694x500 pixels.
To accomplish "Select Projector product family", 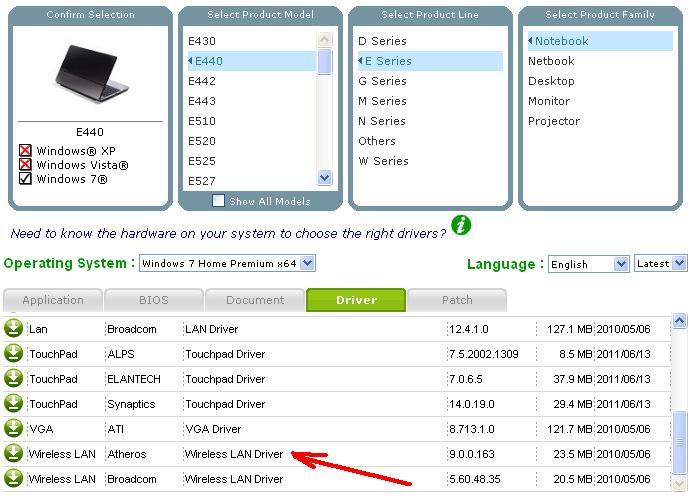I will (x=554, y=121).
